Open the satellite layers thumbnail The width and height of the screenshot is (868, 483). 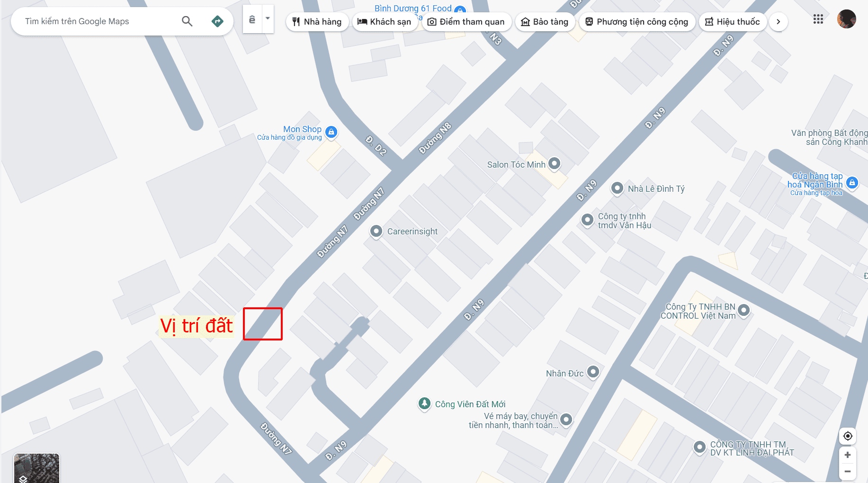(x=36, y=468)
